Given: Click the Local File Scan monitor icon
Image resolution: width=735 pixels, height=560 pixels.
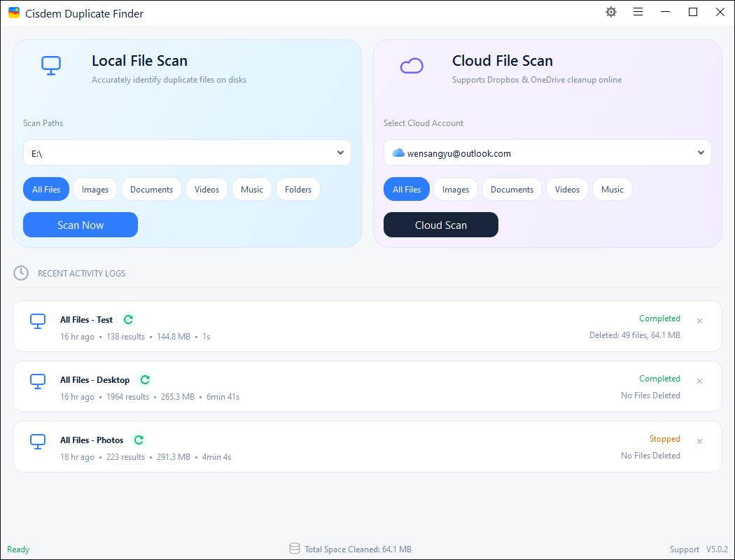Looking at the screenshot, I should 51,66.
